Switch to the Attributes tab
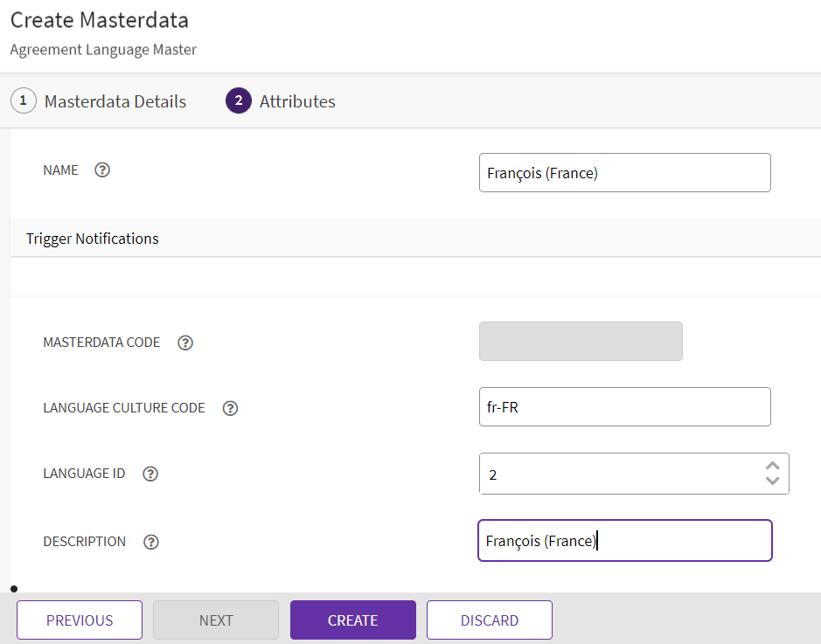This screenshot has width=821, height=644. tap(297, 101)
